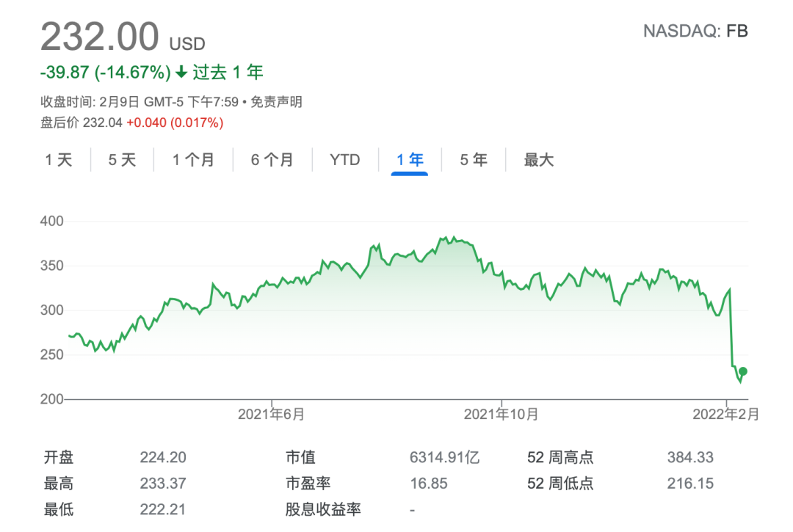Screen dimensions: 793x532
Task: Switch to the 5 年 range tab
Action: [x=474, y=160]
